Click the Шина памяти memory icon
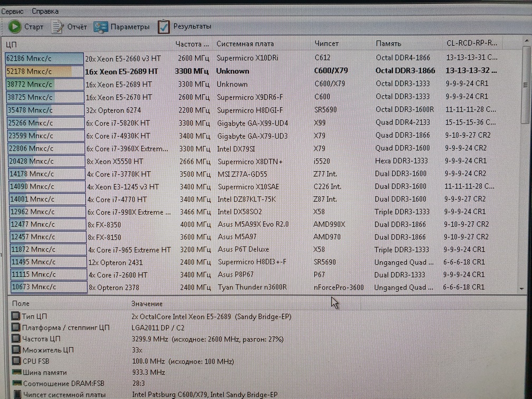 click(x=17, y=372)
